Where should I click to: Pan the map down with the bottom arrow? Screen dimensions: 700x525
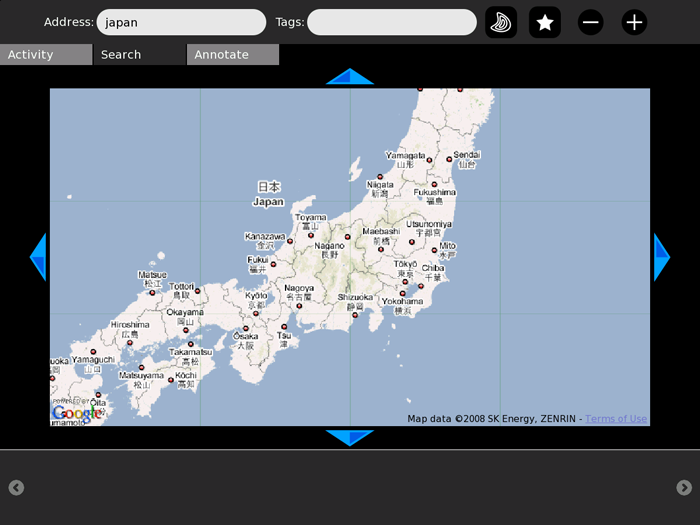click(x=350, y=437)
